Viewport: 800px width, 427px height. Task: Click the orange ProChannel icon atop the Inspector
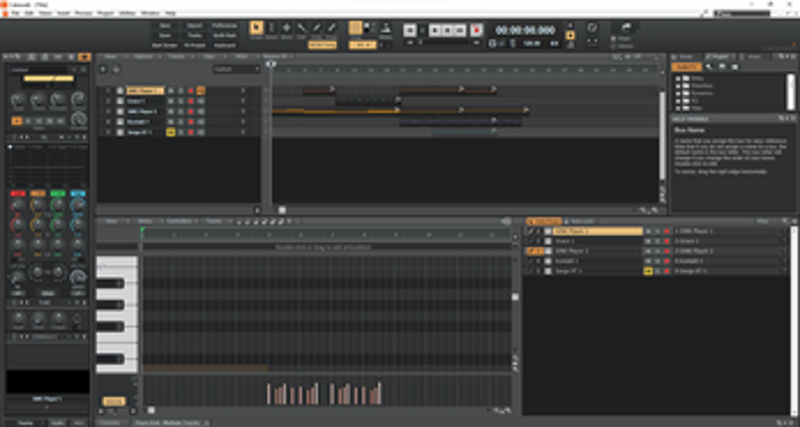[84, 57]
